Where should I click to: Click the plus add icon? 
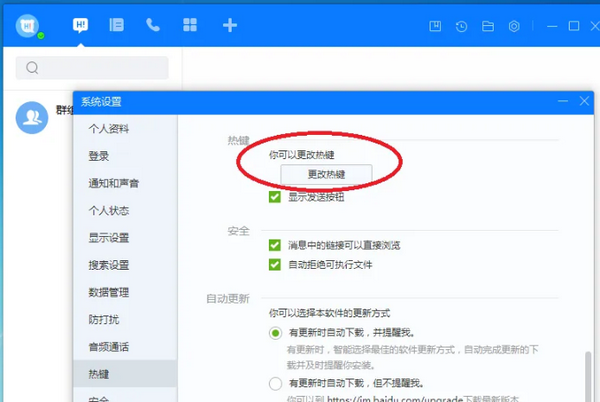(229, 25)
